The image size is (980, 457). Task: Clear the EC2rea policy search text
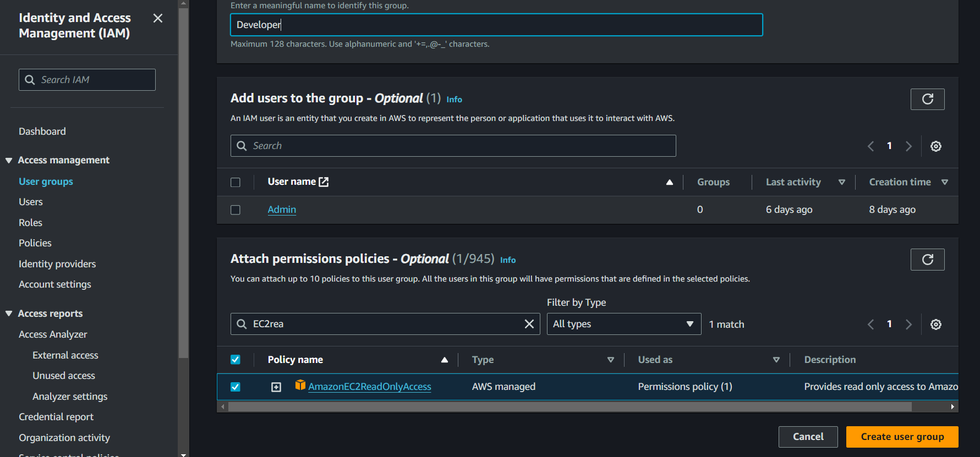(x=529, y=324)
